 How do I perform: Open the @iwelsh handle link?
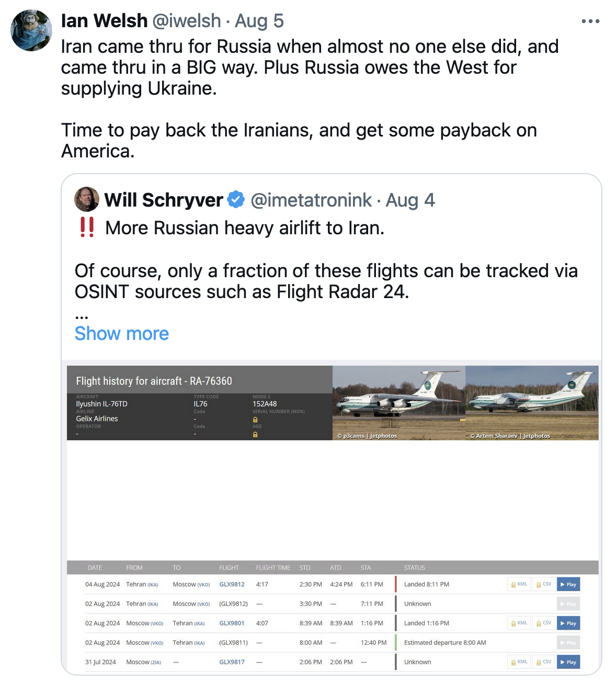point(187,21)
